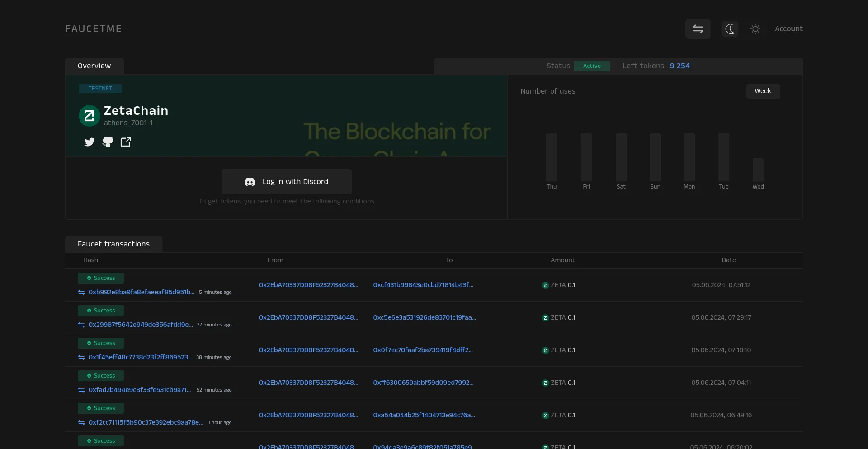Click transfer icon beside hash 0x1f45eff4...
This screenshot has height=449, width=868.
click(x=81, y=357)
